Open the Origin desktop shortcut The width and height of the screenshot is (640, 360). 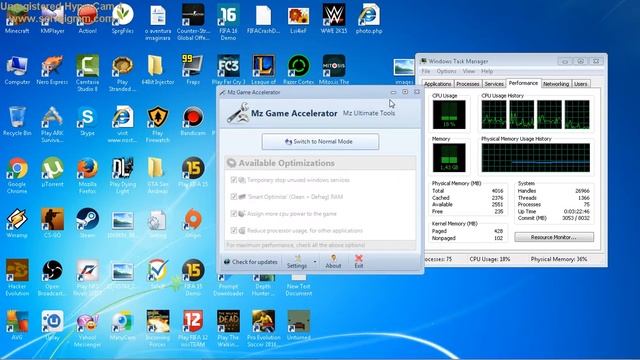point(193,224)
